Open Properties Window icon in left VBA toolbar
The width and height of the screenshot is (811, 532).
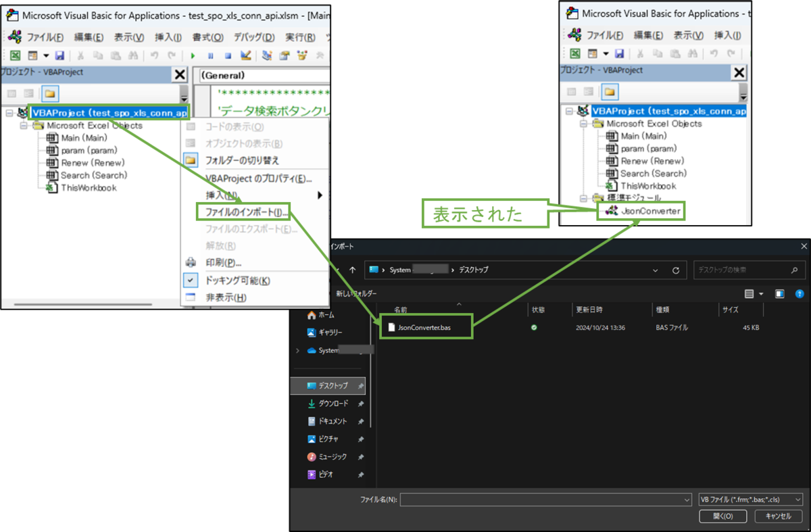pyautogui.click(x=285, y=55)
